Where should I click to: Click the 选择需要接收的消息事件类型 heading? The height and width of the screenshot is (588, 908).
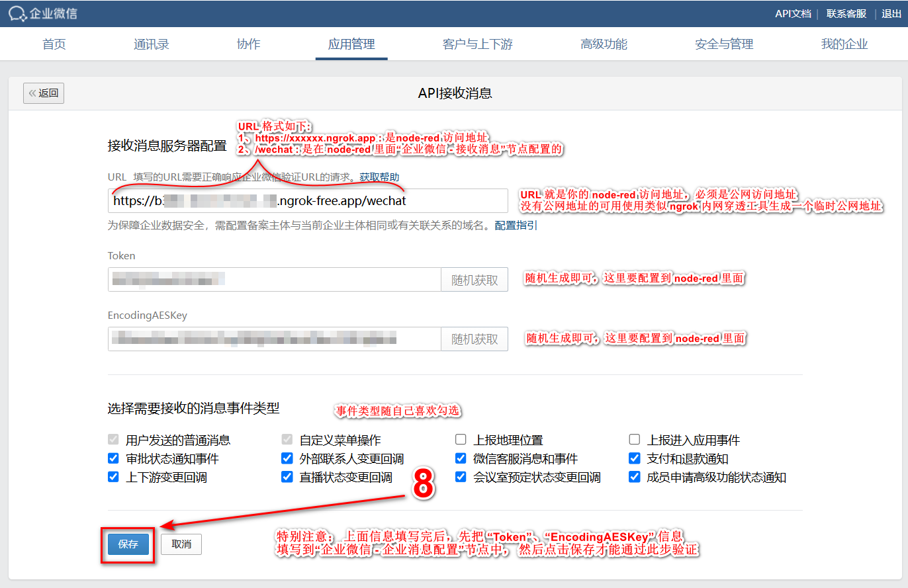(193, 408)
